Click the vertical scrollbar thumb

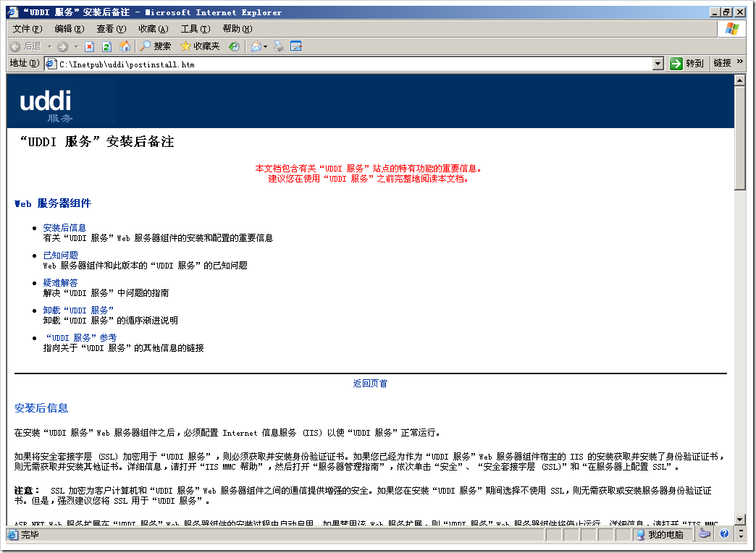coord(740,138)
